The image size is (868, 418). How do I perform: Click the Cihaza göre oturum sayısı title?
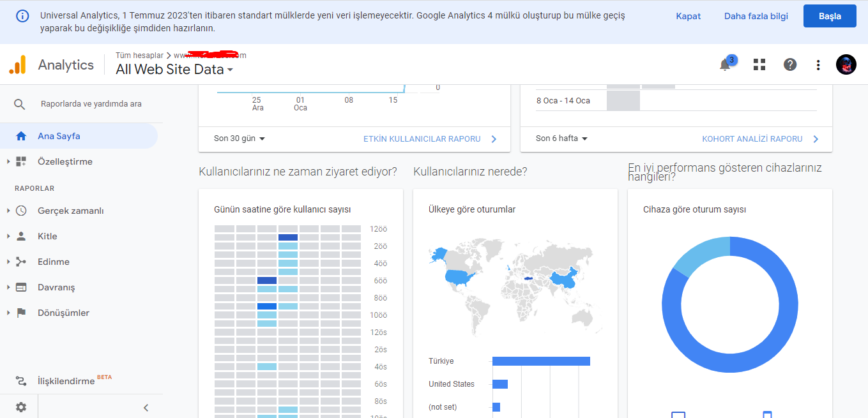point(695,209)
